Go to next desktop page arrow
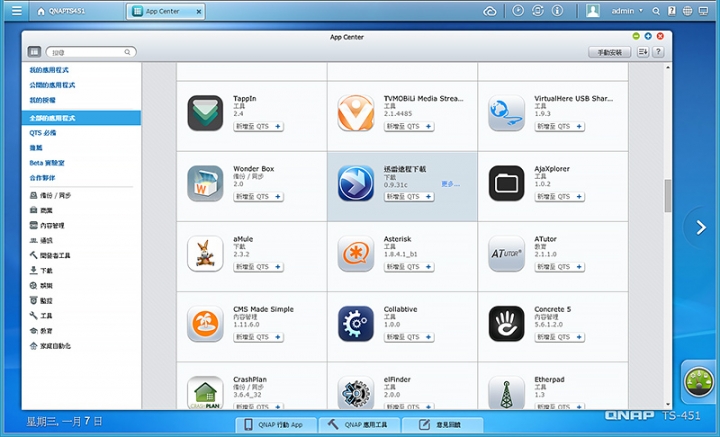The width and height of the screenshot is (720, 437). pyautogui.click(x=700, y=227)
